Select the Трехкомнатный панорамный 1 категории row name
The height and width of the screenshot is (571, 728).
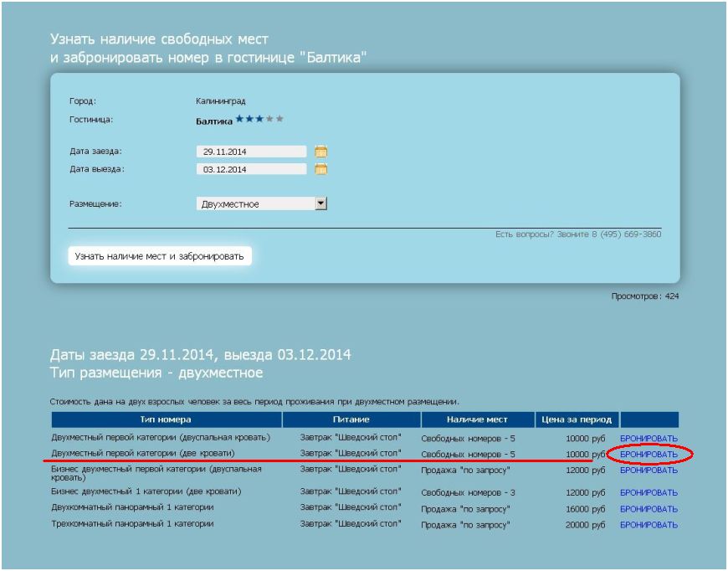tap(132, 524)
